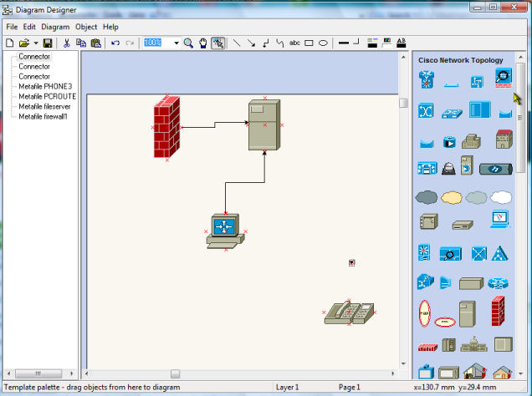The height and width of the screenshot is (396, 532).
Task: Open the dropdown arrow beside Open icon
Action: (36, 43)
